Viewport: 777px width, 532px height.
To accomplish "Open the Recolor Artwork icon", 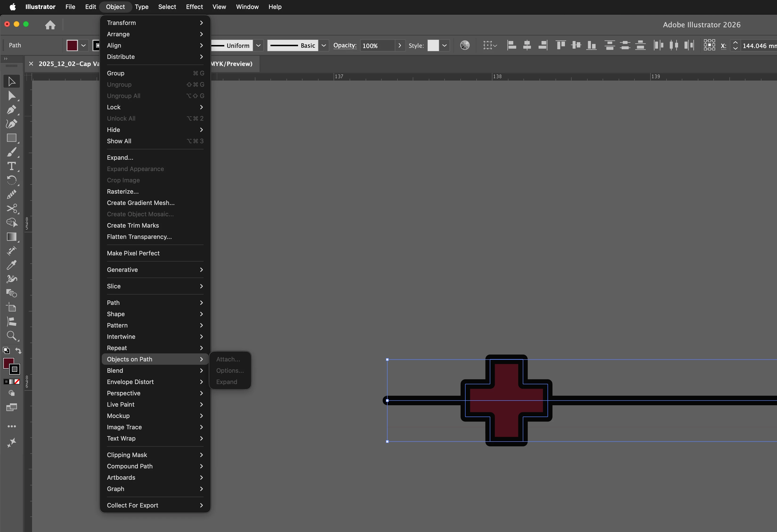I will pyautogui.click(x=465, y=45).
